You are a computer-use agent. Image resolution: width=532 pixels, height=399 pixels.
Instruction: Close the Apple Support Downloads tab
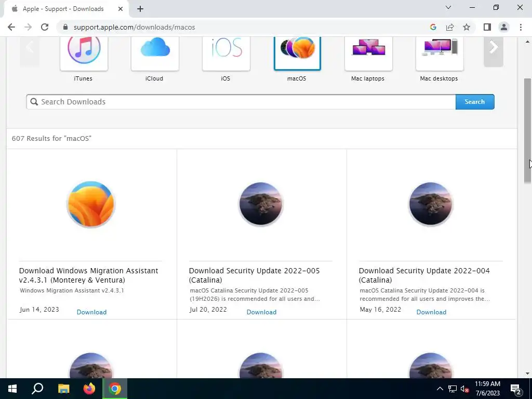[121, 9]
